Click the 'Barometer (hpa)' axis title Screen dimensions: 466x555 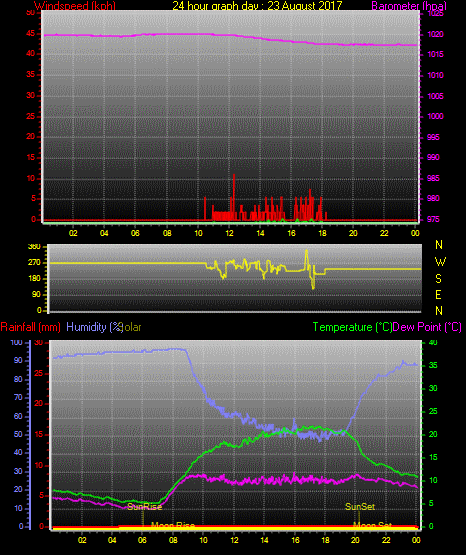point(409,6)
